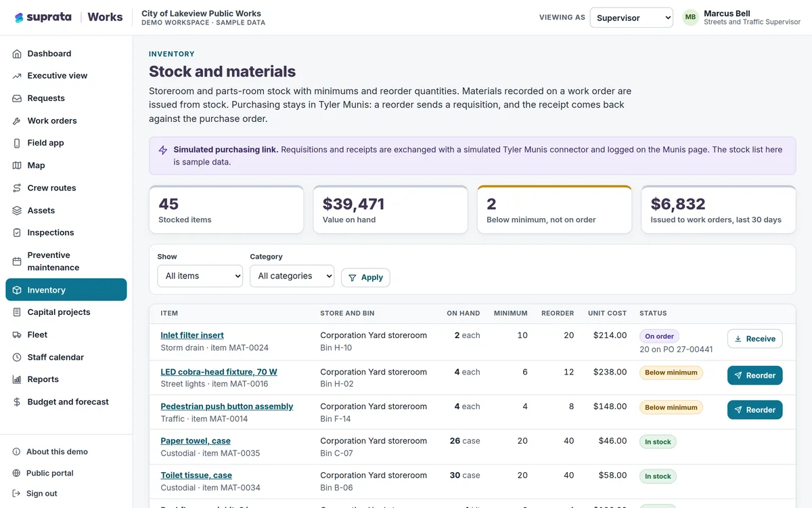The width and height of the screenshot is (812, 508).
Task: Reorder the Pedestrian push button assembly
Action: coord(755,410)
